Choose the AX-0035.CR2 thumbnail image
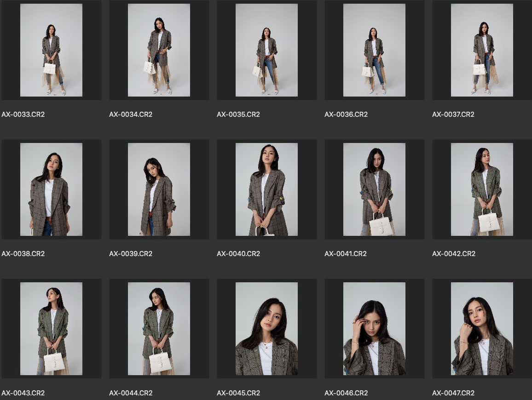This screenshot has height=400, width=532. pos(266,50)
